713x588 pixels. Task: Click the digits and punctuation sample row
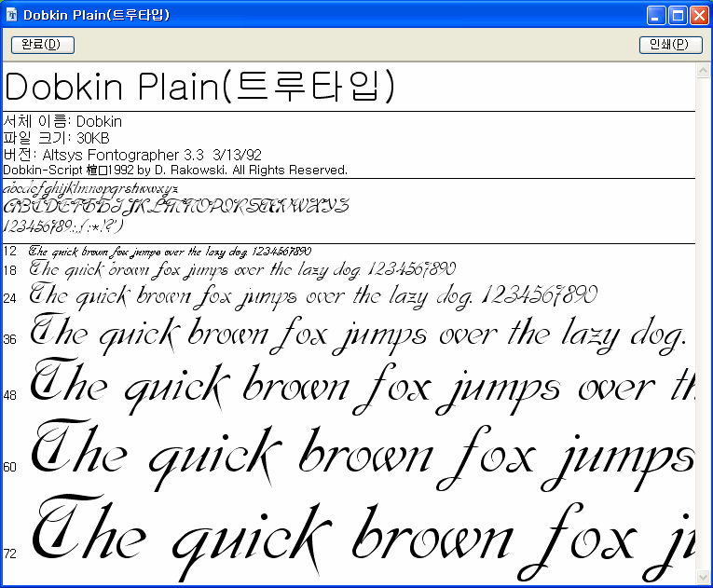click(x=62, y=226)
